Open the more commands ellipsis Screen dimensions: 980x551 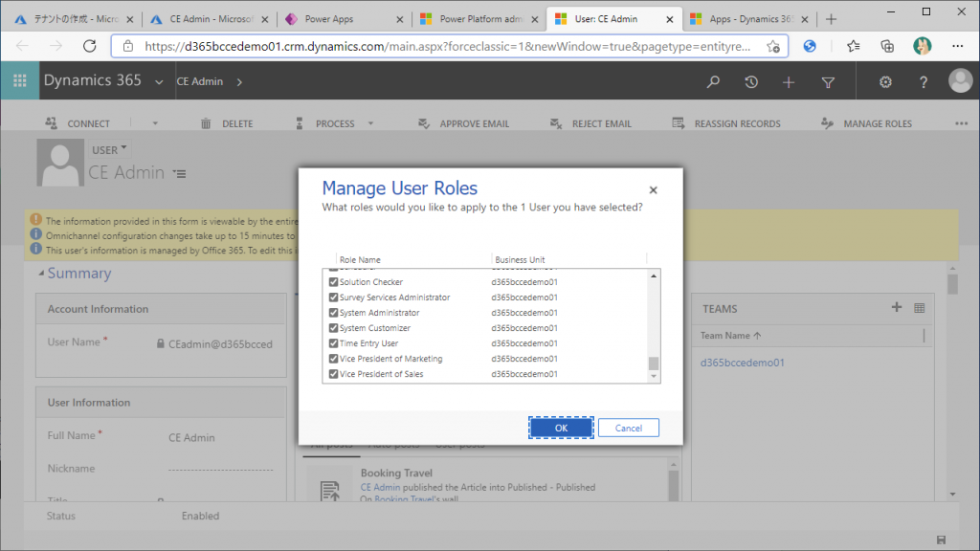click(x=961, y=123)
